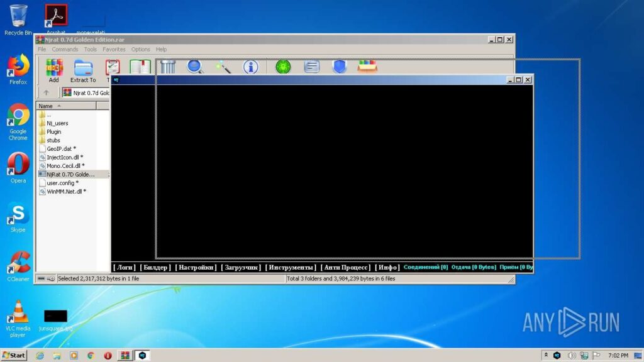The width and height of the screenshot is (644, 362).
Task: Click the Wizard magic wand toolbar icon
Action: coord(223,67)
